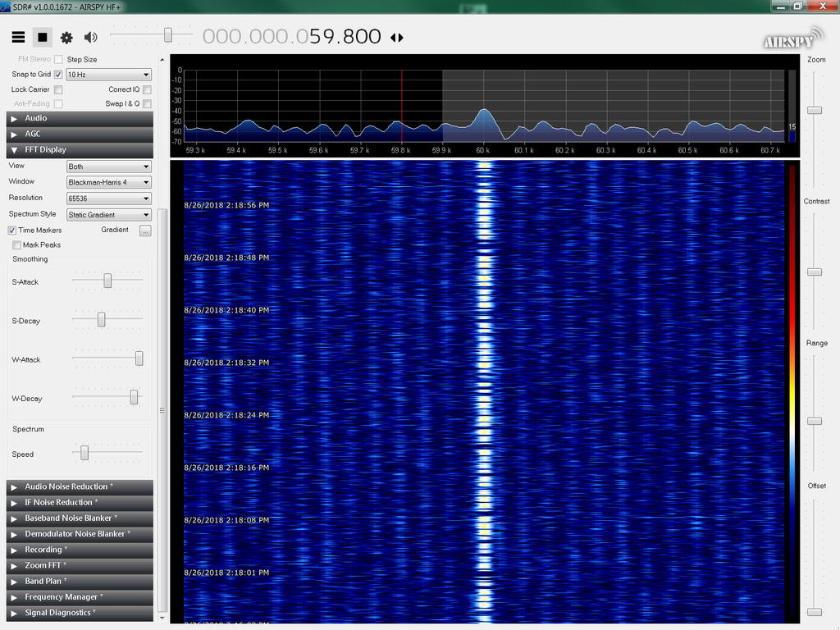Open the settings gear configuration
This screenshot has height=630, width=840.
pyautogui.click(x=66, y=38)
